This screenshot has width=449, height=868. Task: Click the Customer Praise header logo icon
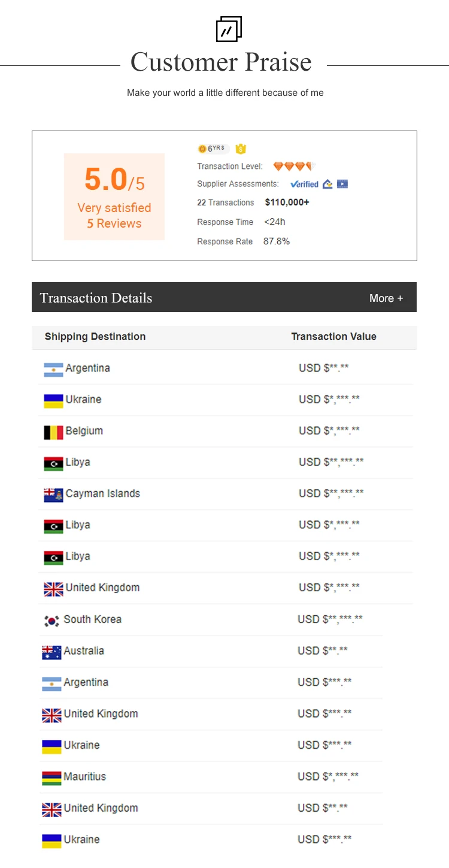[228, 29]
